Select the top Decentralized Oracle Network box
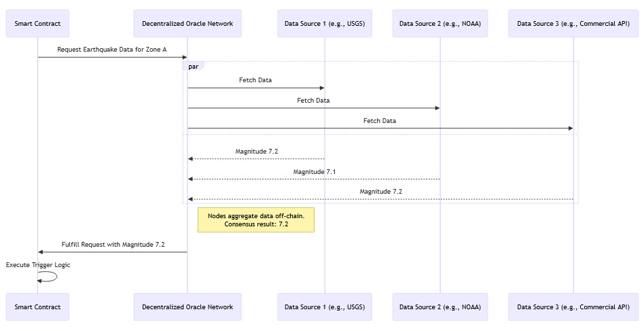Screen dimensions: 644x331 click(x=187, y=24)
